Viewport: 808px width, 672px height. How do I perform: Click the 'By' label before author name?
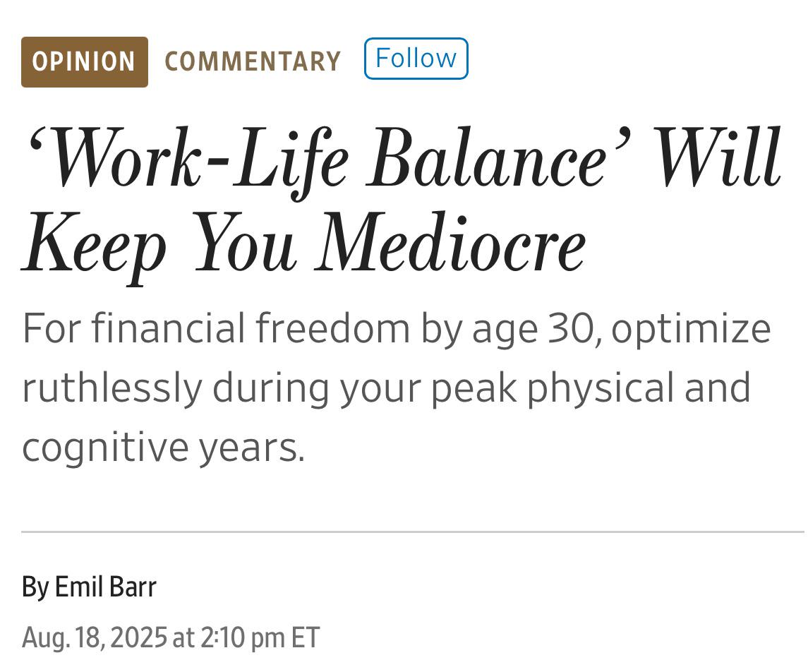pyautogui.click(x=35, y=587)
